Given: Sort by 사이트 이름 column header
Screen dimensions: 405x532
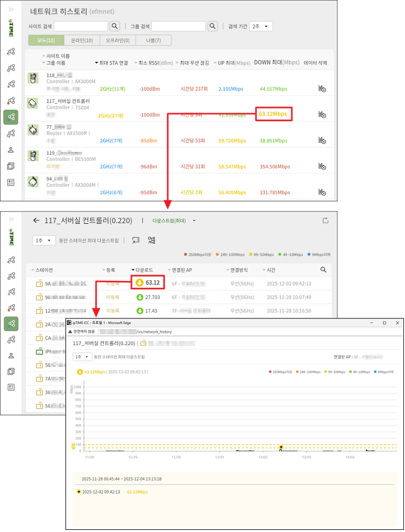Looking at the screenshot, I should pyautogui.click(x=56, y=56).
